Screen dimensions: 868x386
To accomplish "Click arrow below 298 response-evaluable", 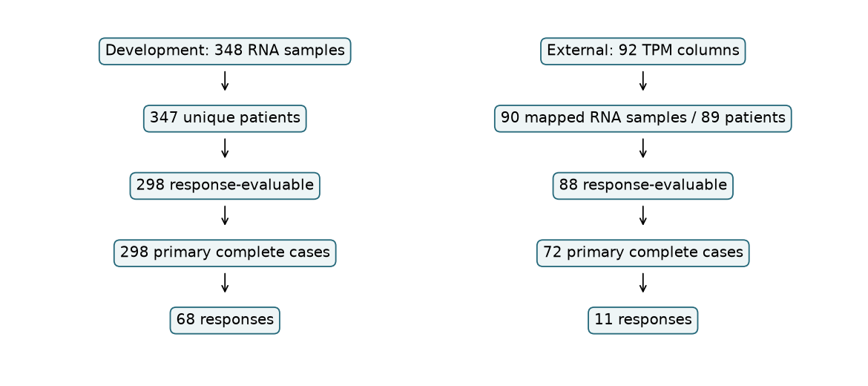I will point(225,215).
